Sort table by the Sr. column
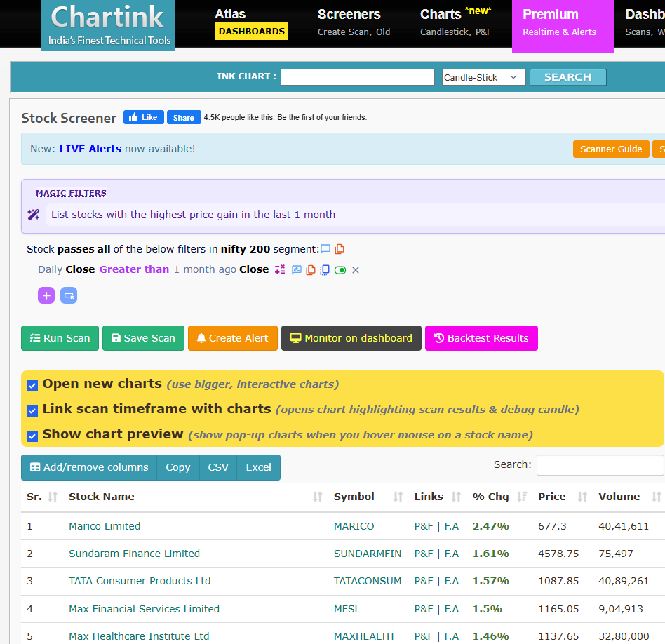665x644 pixels. [53, 497]
